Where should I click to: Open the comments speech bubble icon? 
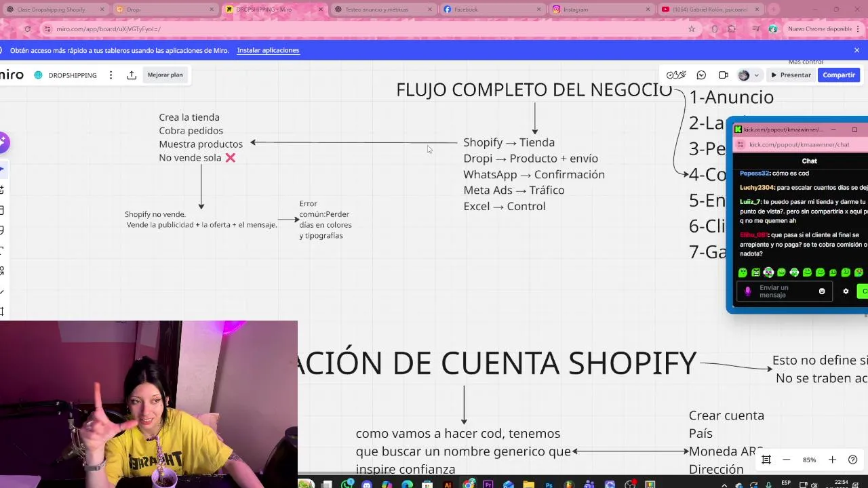click(x=701, y=75)
